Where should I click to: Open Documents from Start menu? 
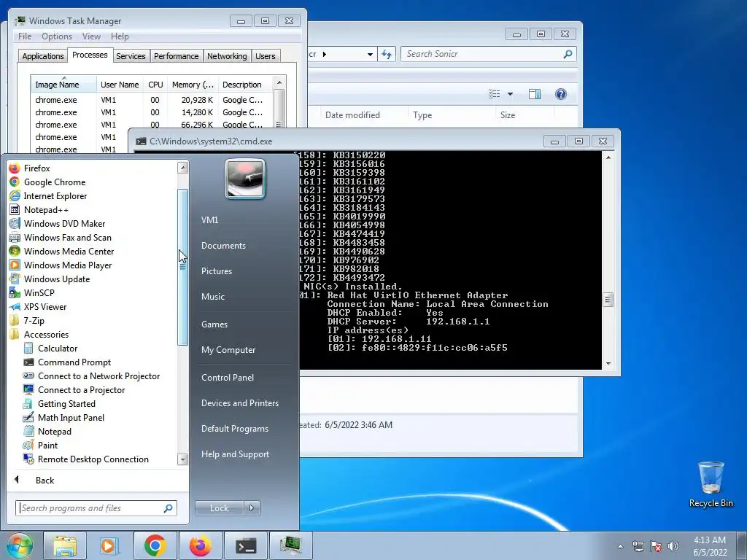223,246
